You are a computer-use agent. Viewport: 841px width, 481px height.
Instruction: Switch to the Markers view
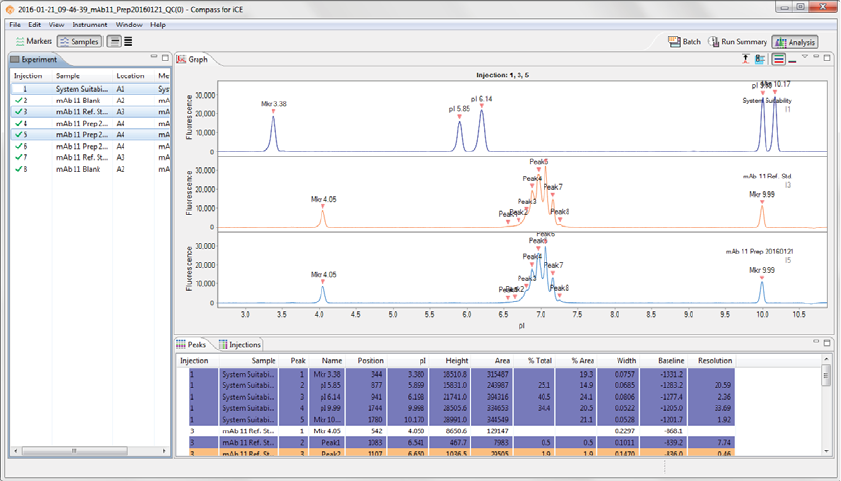(x=32, y=41)
